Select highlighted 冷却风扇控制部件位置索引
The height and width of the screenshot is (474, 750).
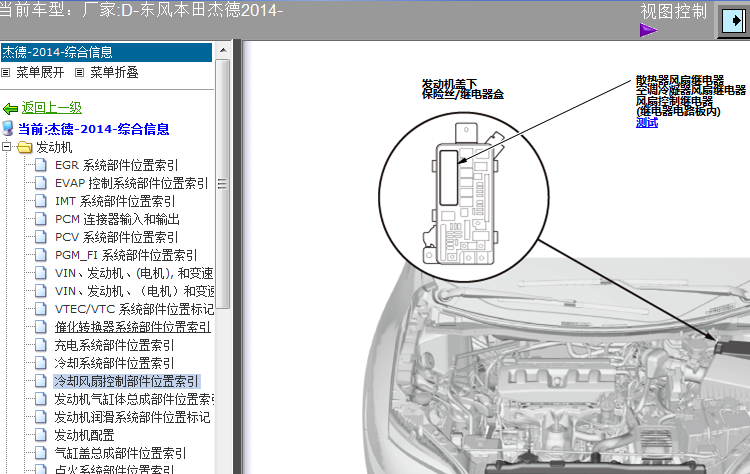pos(126,381)
